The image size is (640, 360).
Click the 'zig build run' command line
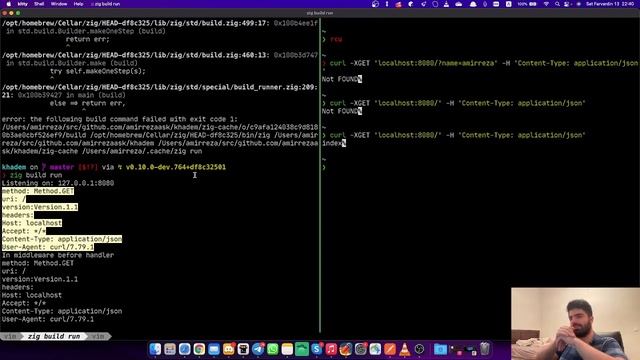[x=36, y=175]
